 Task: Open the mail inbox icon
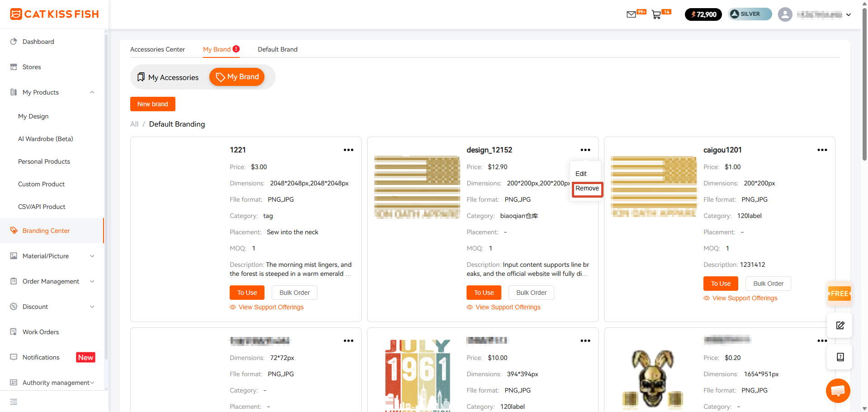pyautogui.click(x=631, y=14)
